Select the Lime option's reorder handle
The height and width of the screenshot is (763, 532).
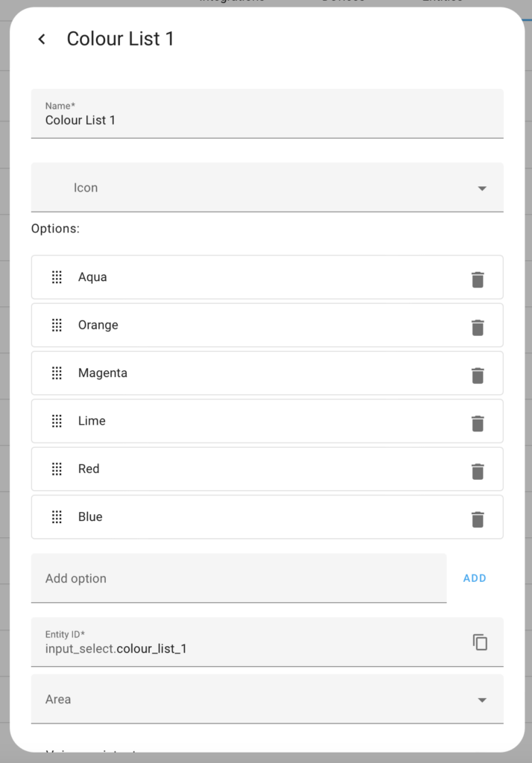coord(57,421)
